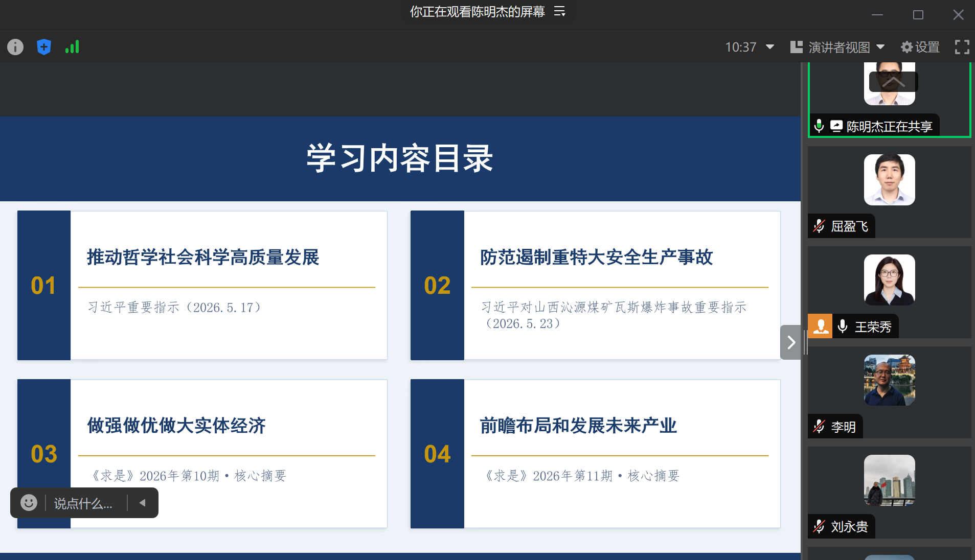975x560 pixels.
Task: Collapse the chat bar with triangle arrow
Action: pos(143,503)
